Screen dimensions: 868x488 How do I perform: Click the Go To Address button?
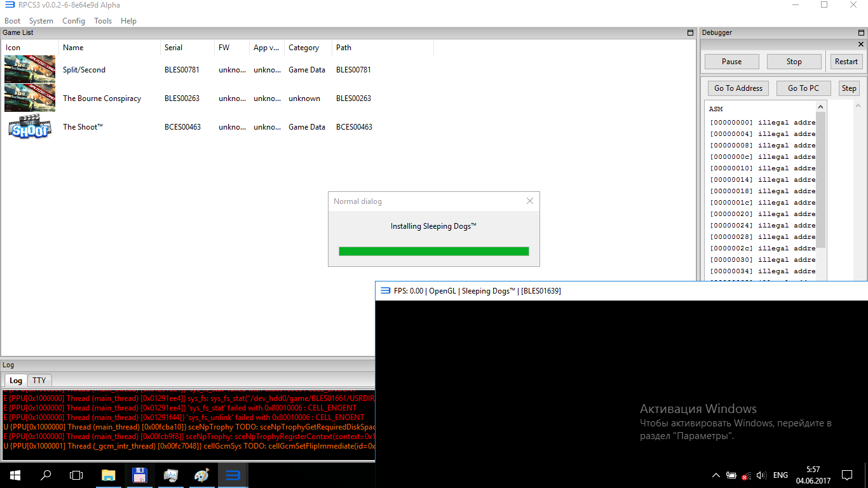738,88
